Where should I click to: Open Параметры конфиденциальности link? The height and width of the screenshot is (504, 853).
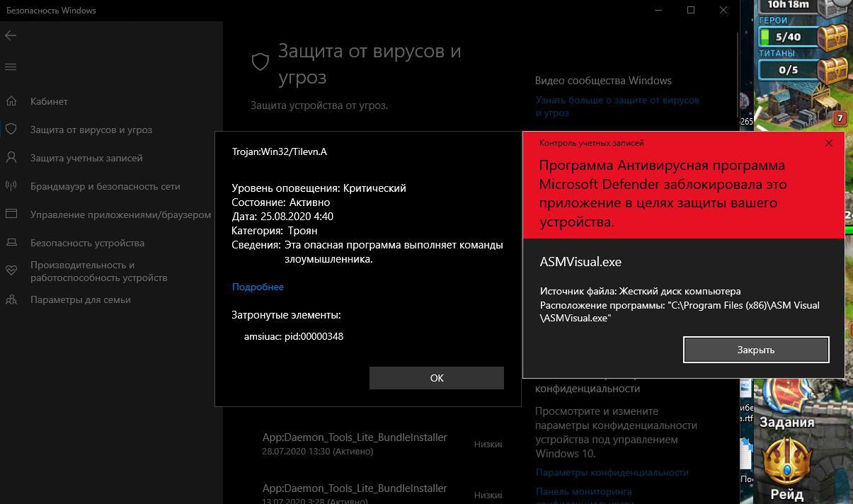(612, 472)
